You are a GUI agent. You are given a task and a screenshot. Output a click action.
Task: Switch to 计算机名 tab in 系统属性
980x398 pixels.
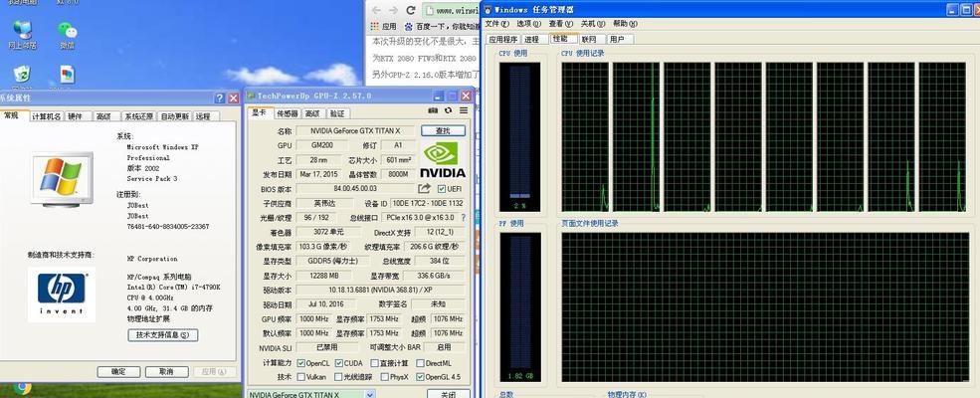pos(47,116)
